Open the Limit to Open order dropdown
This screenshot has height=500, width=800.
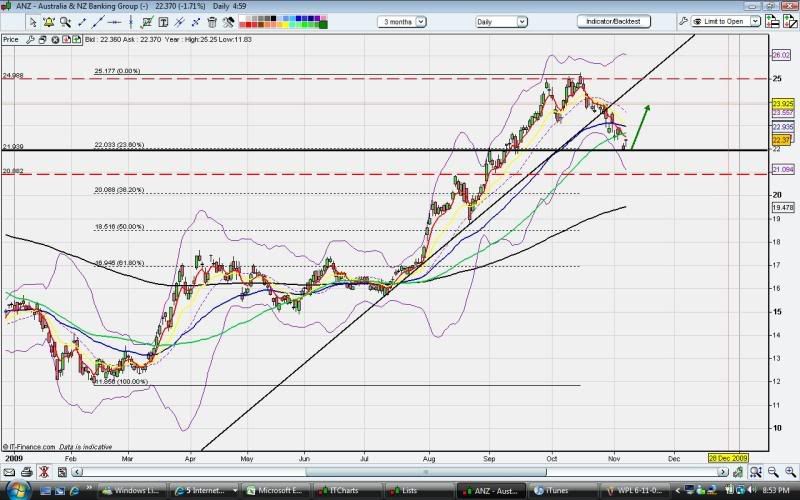[x=726, y=21]
